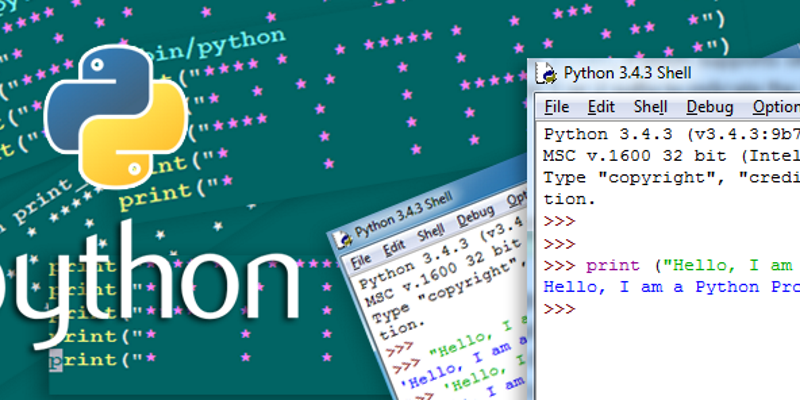Click the IDLE icon in the front shell title bar
Image resolution: width=800 pixels, height=400 pixels.
pos(546,73)
